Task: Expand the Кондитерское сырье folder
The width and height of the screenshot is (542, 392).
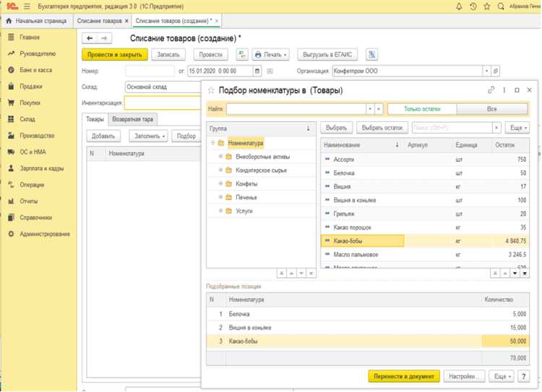Action: coord(220,170)
